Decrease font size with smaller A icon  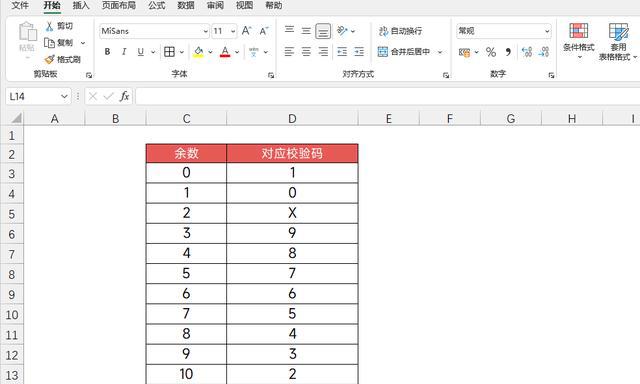[264, 31]
